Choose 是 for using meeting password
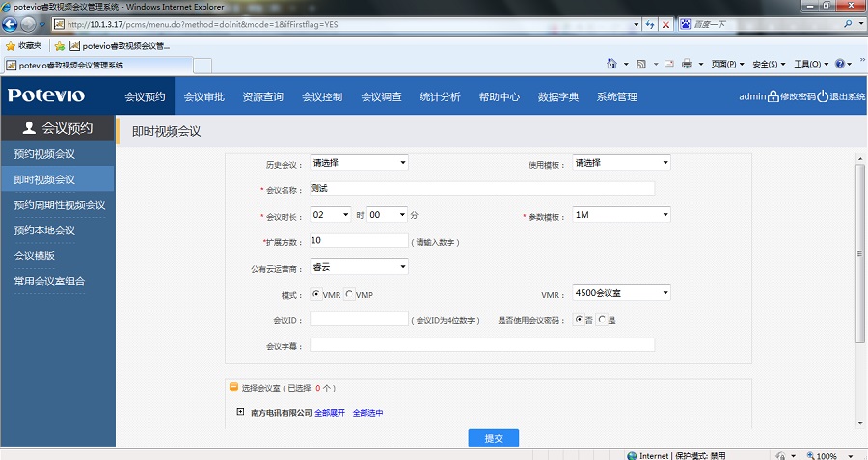Viewport: 868px width, 460px height. (603, 319)
